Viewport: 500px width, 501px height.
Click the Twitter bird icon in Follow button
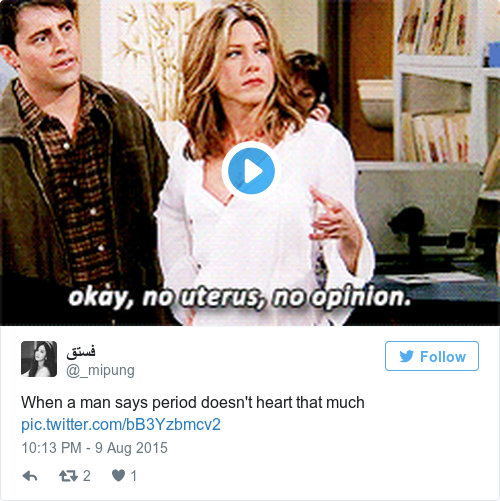coord(407,356)
